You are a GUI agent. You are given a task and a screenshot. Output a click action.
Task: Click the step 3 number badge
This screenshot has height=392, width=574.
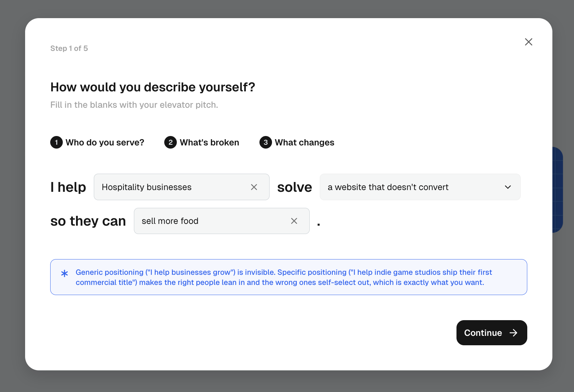[x=266, y=142]
